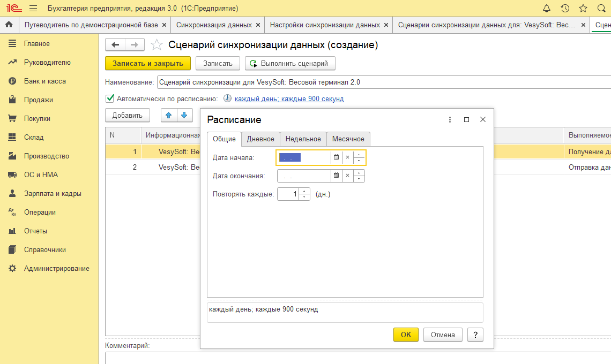Switch to the Дневное tab
This screenshot has width=611, height=364.
260,139
